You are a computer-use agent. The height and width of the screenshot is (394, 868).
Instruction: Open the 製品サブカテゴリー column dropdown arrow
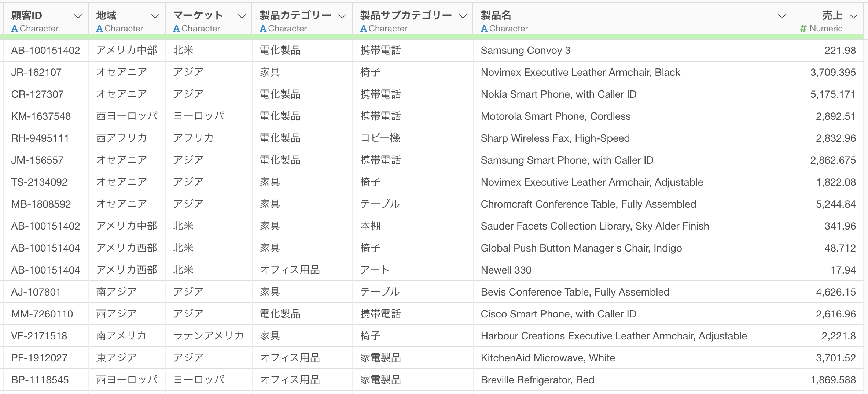(463, 16)
